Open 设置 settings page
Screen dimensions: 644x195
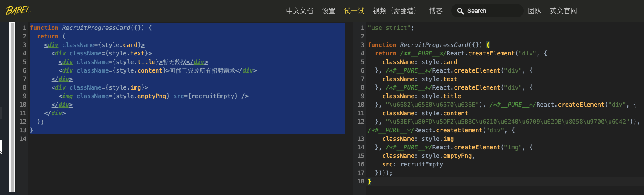click(329, 11)
